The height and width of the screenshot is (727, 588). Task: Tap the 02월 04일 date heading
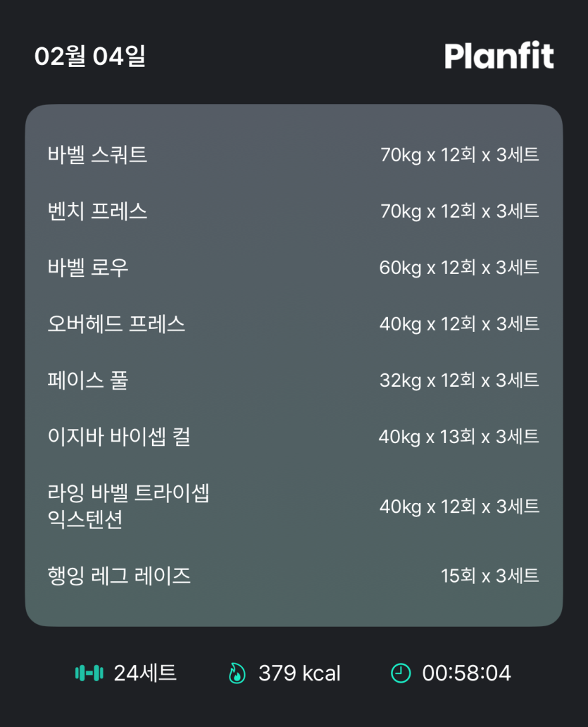click(x=90, y=56)
